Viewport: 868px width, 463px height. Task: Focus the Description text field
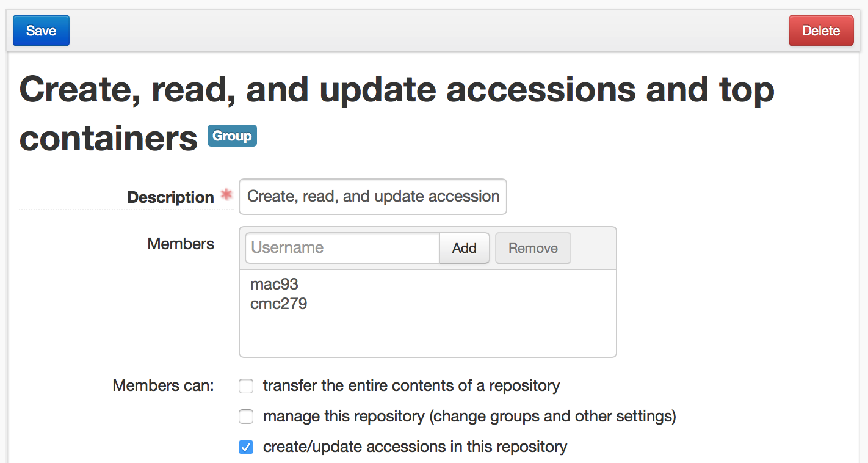(373, 197)
